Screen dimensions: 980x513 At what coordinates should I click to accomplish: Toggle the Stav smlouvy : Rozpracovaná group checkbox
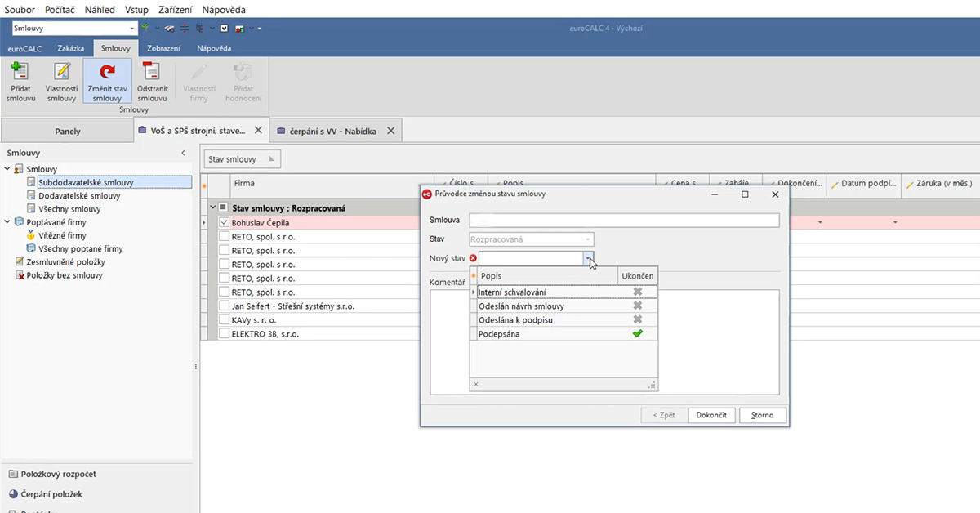pos(224,207)
